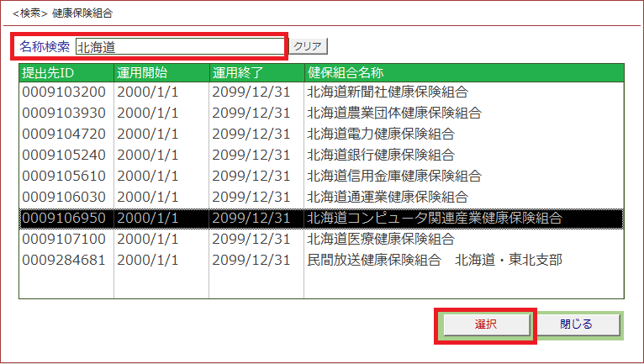This screenshot has width=644, height=364.
Task: Click the 選択 button
Action: pos(485,324)
